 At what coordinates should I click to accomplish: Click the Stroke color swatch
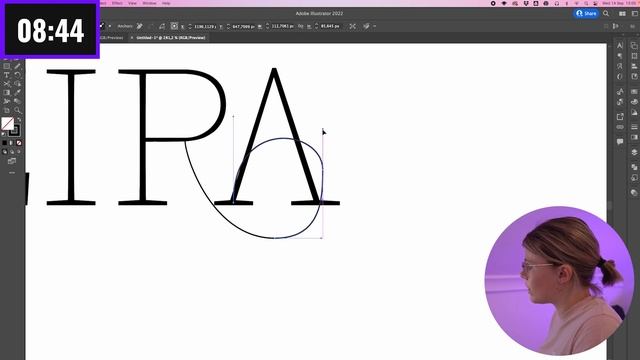pos(14,131)
